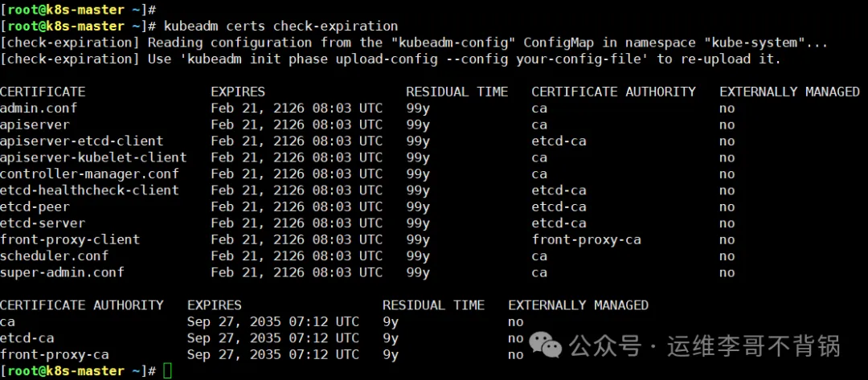This screenshot has width=868, height=380.
Task: Click the front-proxy-client certificate name
Action: click(70, 239)
